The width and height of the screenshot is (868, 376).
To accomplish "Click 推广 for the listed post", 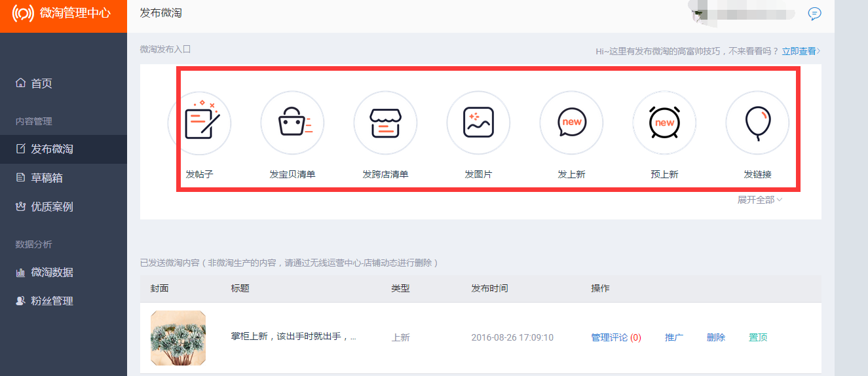I will pyautogui.click(x=674, y=337).
